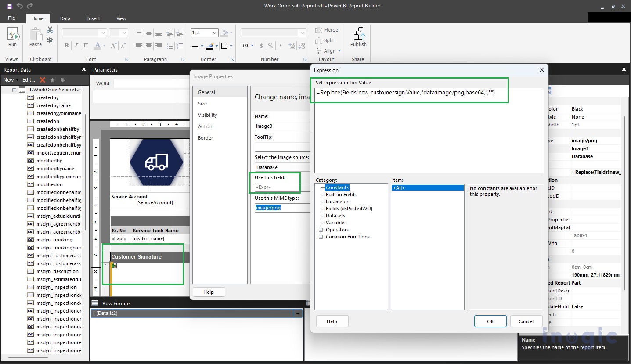This screenshot has width=631, height=364.
Task: Toggle bold formatting in the Font group
Action: [x=66, y=45]
